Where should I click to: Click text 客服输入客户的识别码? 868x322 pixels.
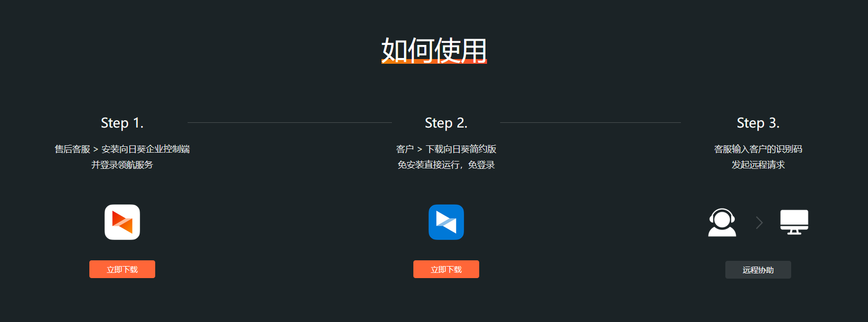(x=758, y=149)
